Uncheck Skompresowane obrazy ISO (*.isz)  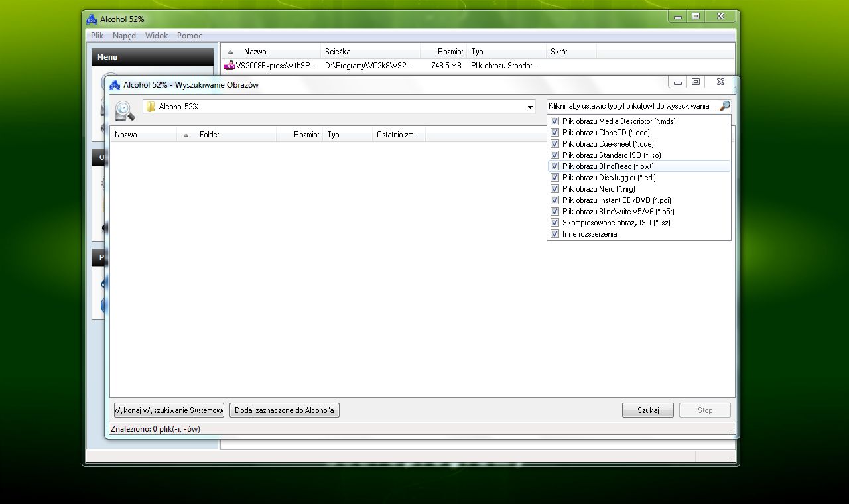coord(555,223)
